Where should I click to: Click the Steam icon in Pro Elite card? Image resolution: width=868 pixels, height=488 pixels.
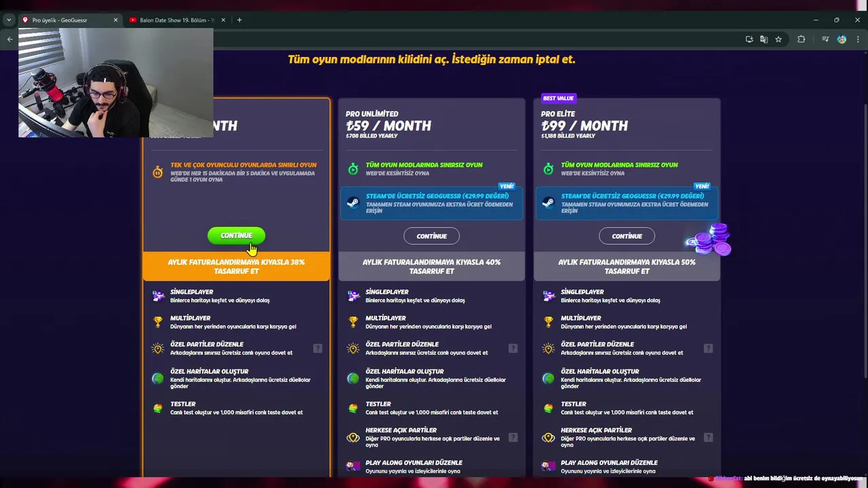548,203
